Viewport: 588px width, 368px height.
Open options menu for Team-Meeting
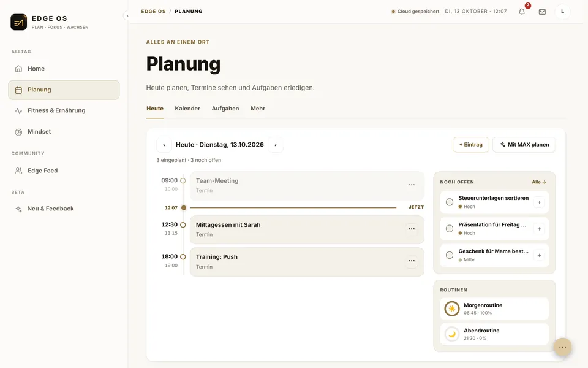click(412, 185)
